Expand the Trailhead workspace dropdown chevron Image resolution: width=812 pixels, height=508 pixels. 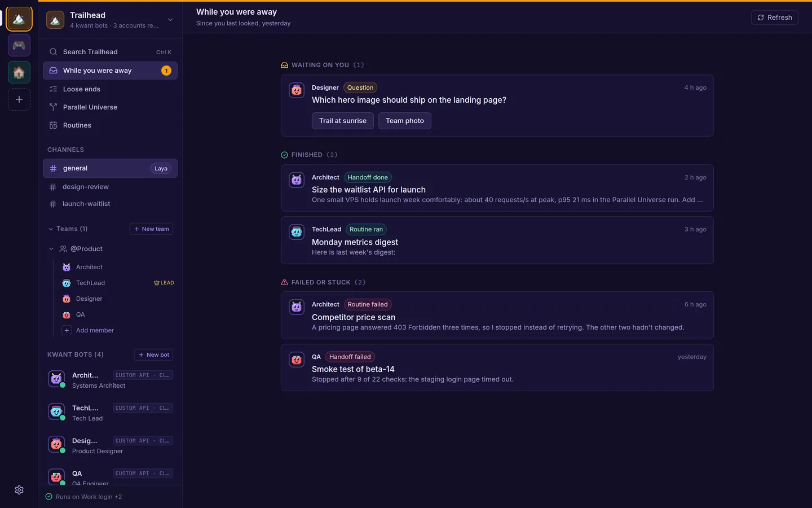(170, 20)
